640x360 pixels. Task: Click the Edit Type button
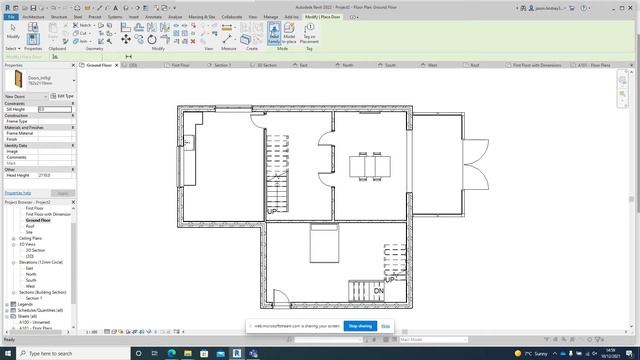tap(62, 96)
